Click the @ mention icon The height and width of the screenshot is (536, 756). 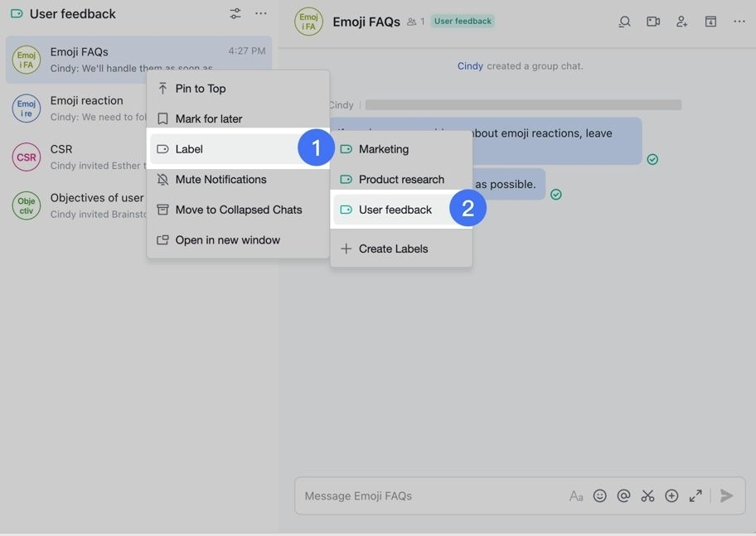coord(623,495)
